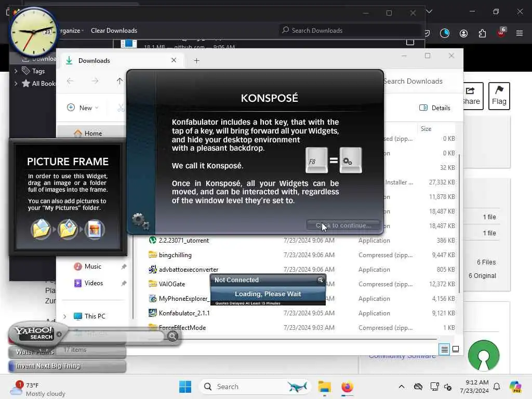Toggle the Details pane in File Explorer
Viewport: 532px width, 399px height.
click(x=435, y=108)
